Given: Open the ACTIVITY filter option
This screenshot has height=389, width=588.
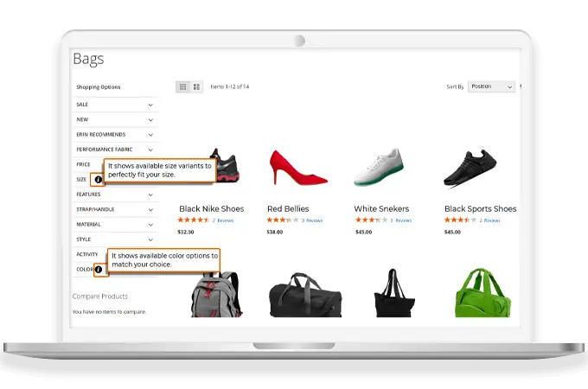Looking at the screenshot, I should 87,254.
